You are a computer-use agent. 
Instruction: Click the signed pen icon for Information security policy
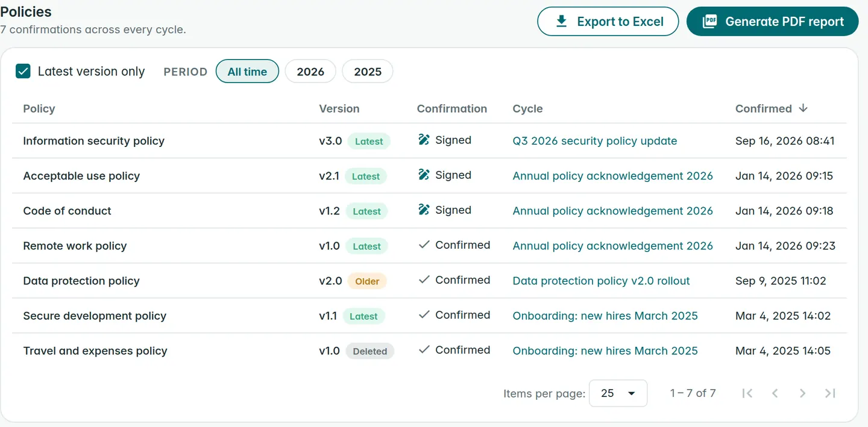[424, 140]
